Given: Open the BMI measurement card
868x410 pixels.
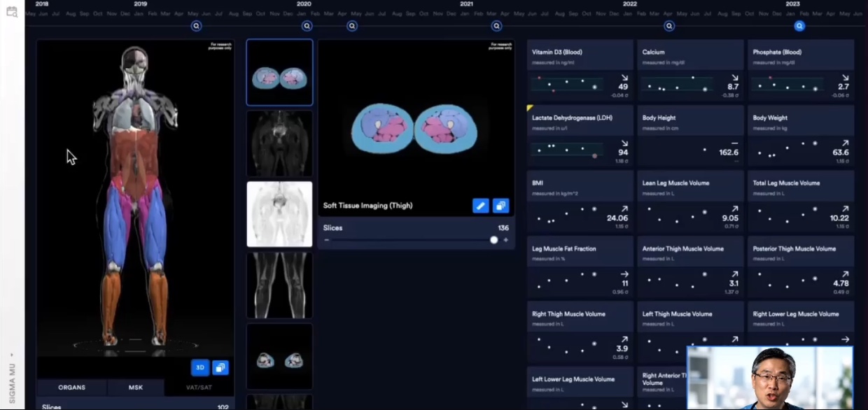Looking at the screenshot, I should tap(580, 201).
